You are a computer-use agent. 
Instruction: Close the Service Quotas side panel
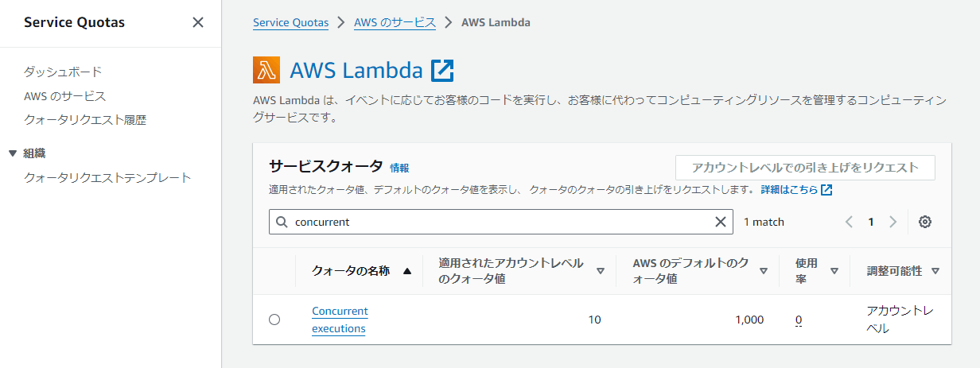click(x=198, y=22)
